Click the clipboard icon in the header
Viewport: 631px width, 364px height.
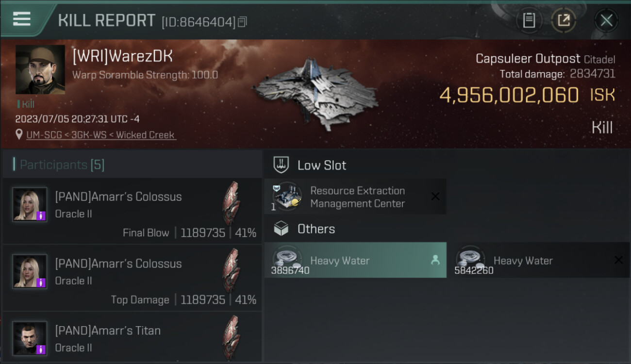(x=529, y=20)
